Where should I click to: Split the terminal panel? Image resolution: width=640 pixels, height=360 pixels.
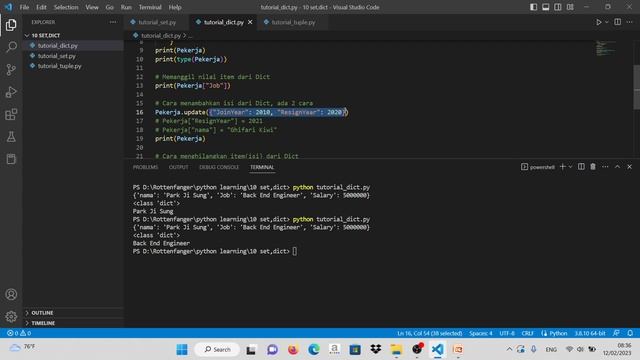581,167
